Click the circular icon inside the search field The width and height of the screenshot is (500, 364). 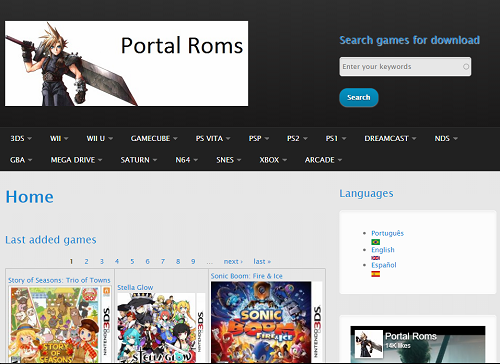466,67
